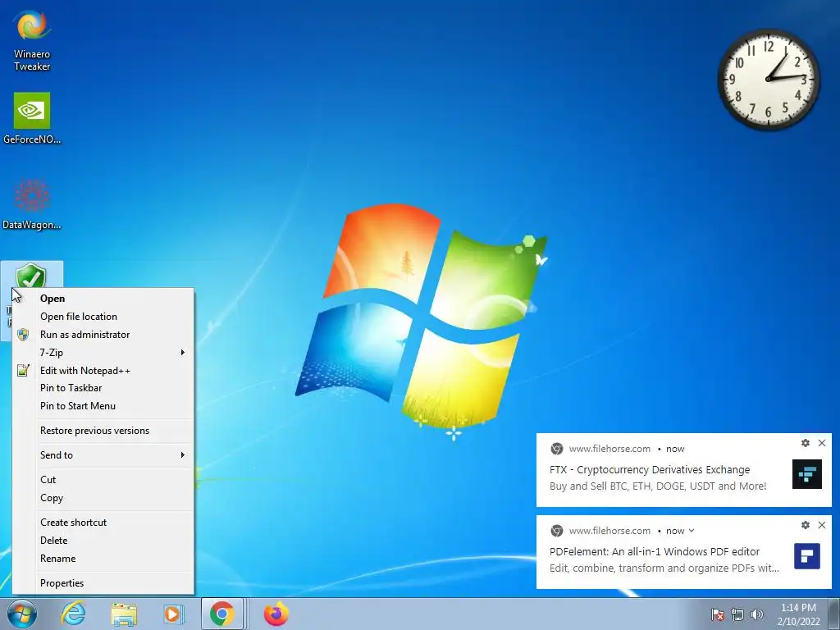Screen dimensions: 840x630
Task: Open settings gear on FTX notification
Action: click(x=806, y=443)
